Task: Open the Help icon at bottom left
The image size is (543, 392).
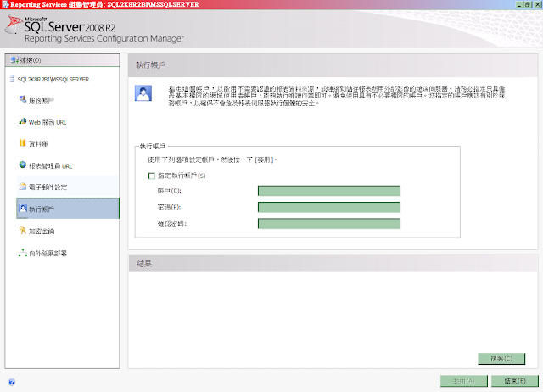Action: [12, 382]
